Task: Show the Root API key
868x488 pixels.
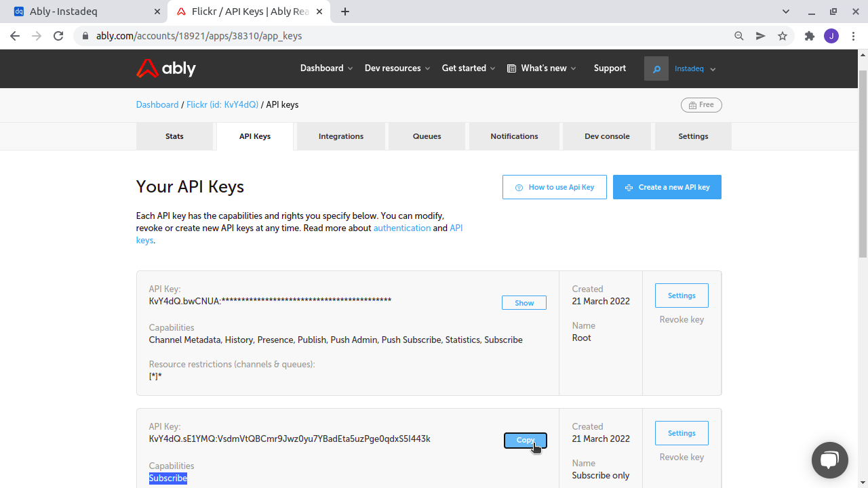Action: (524, 303)
